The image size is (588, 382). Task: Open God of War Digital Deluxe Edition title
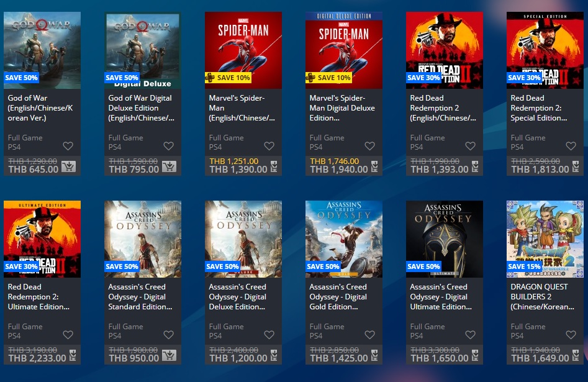pyautogui.click(x=142, y=108)
